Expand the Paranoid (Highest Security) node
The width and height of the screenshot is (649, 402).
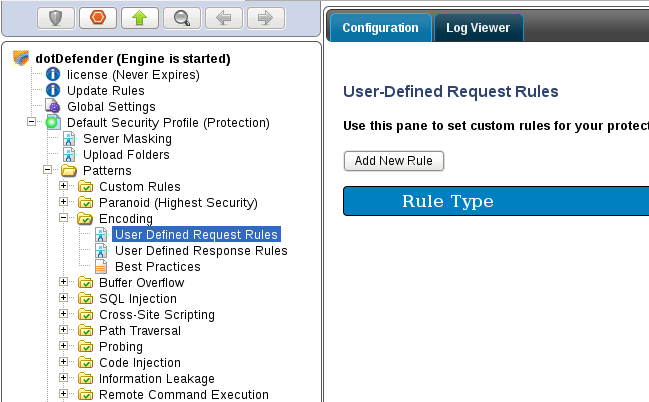(63, 202)
